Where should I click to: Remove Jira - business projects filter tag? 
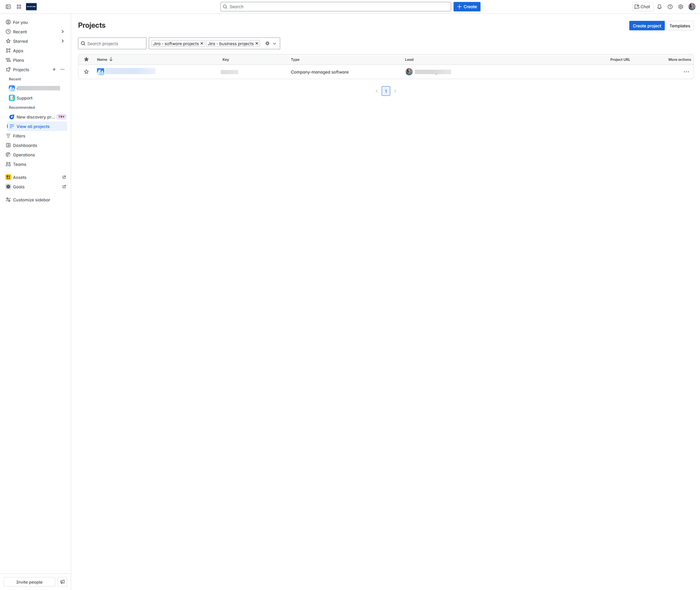(256, 43)
